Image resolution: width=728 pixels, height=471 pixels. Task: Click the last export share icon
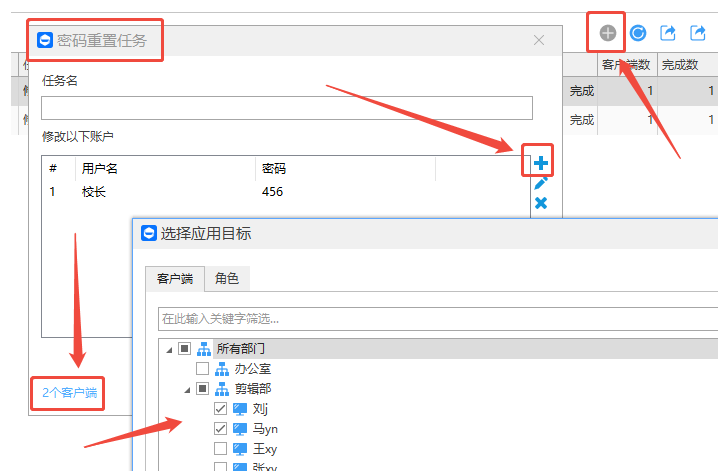click(x=698, y=33)
